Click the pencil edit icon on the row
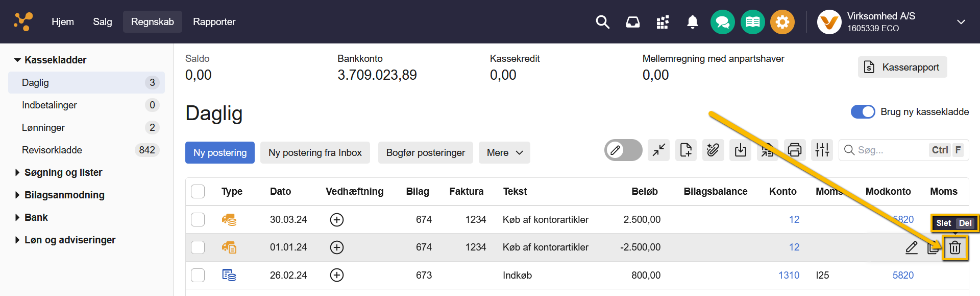The image size is (980, 296). (x=911, y=248)
